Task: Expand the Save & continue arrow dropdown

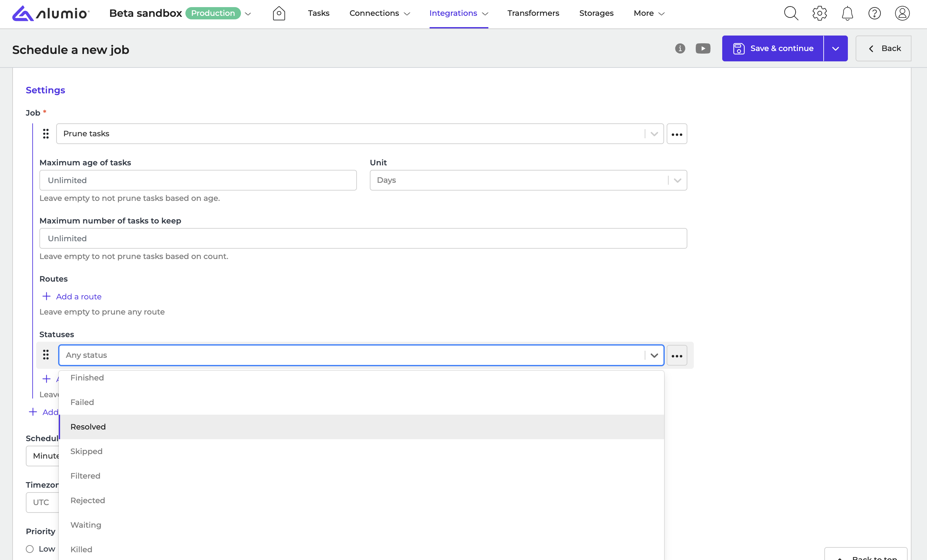Action: click(x=835, y=48)
